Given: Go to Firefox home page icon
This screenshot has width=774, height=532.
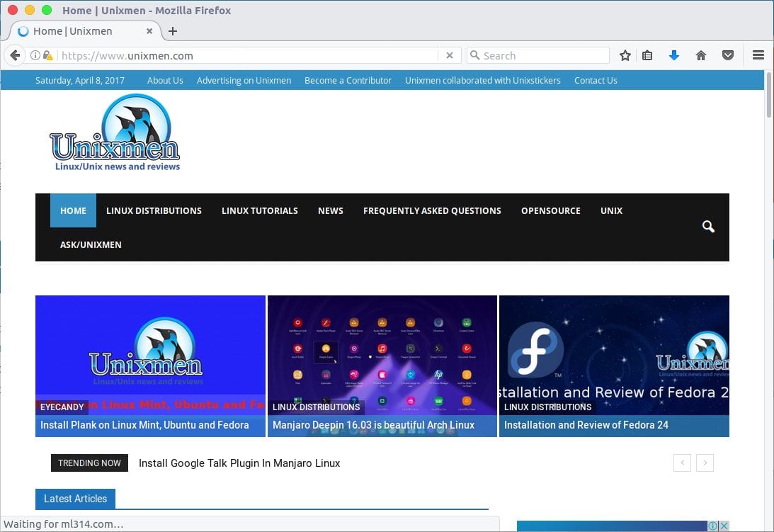Looking at the screenshot, I should (x=701, y=55).
